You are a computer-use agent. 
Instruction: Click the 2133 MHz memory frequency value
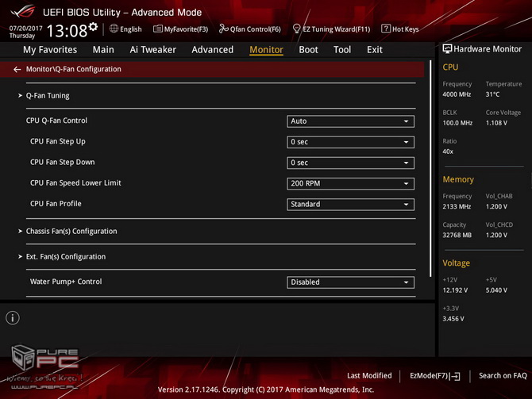click(457, 206)
